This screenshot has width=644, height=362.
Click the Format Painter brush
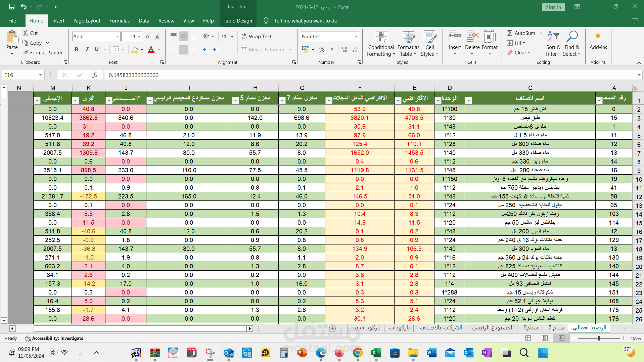click(42, 52)
